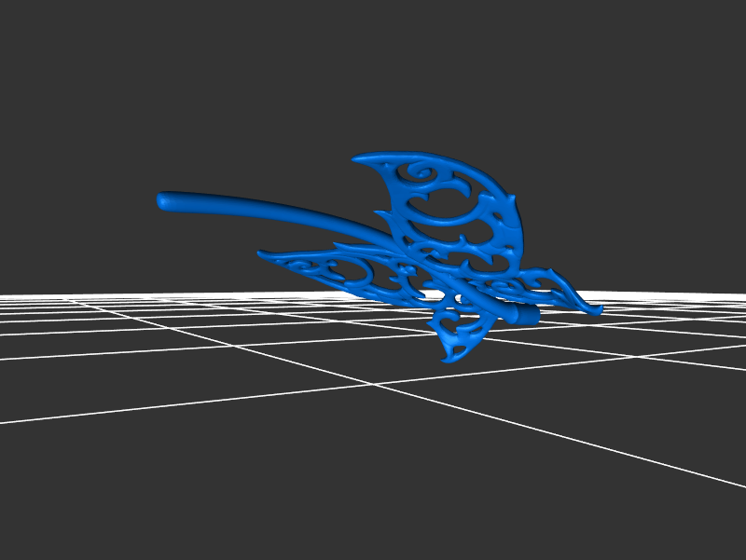
Task: Click the rounded left tip of the rod
Action: (164, 199)
